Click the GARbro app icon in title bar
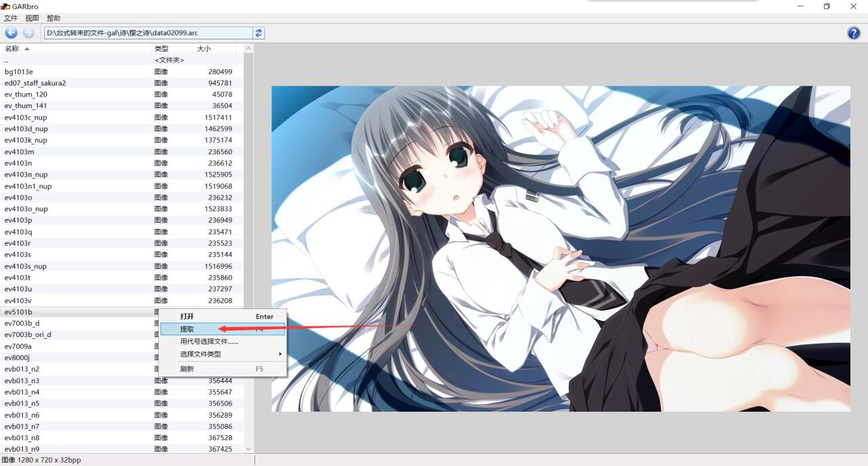This screenshot has width=868, height=466. pos(5,6)
